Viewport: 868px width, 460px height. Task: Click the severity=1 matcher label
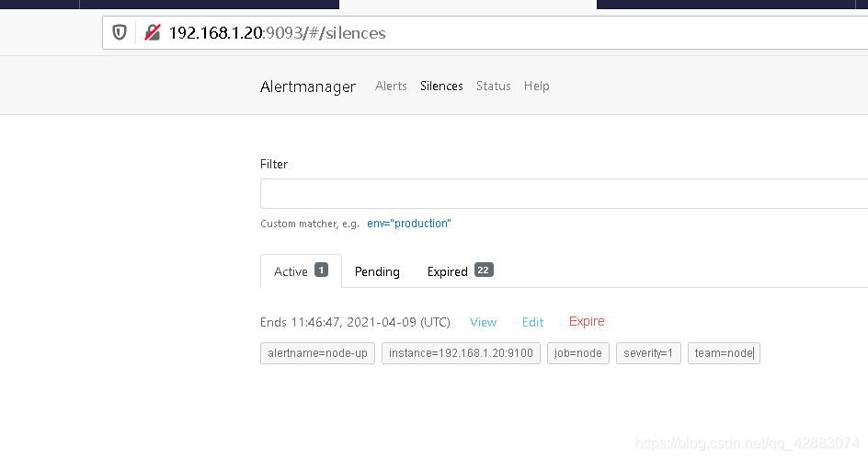[x=648, y=353]
